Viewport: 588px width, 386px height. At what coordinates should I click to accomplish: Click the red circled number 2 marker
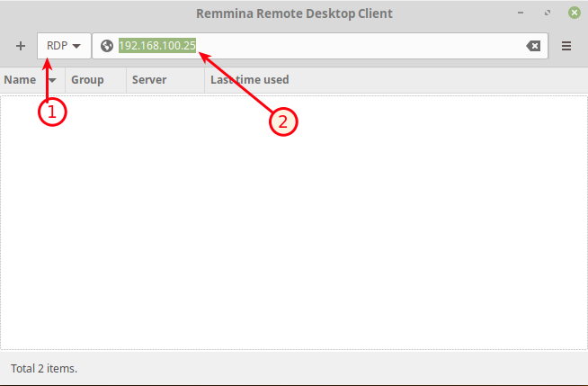coord(283,121)
